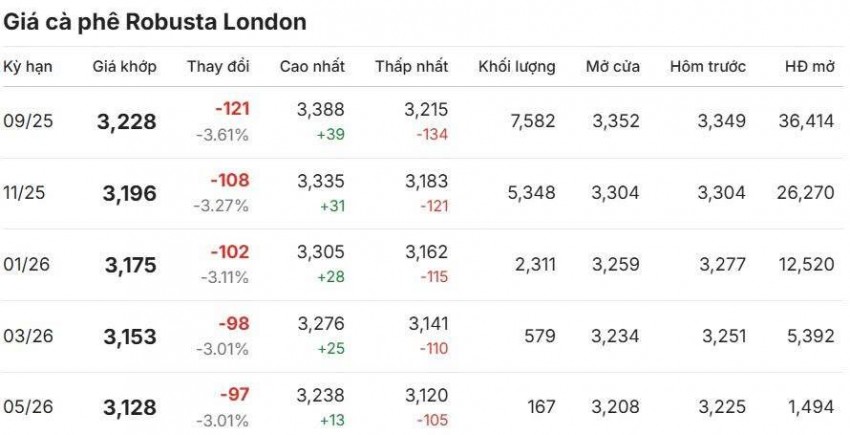Click the 36,414 open interest value

[805, 121]
